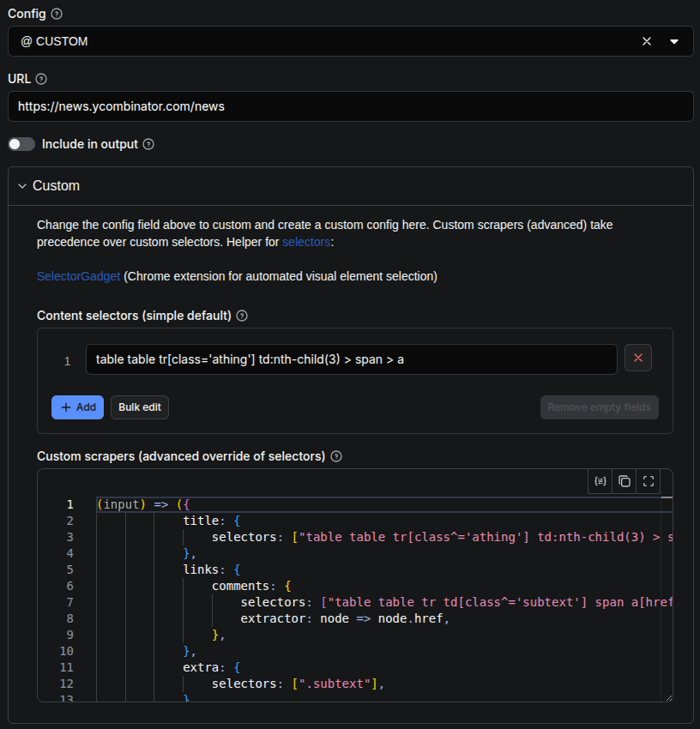Image resolution: width=700 pixels, height=729 pixels.
Task: Click the @ CUSTOM config value
Action: pyautogui.click(x=54, y=41)
